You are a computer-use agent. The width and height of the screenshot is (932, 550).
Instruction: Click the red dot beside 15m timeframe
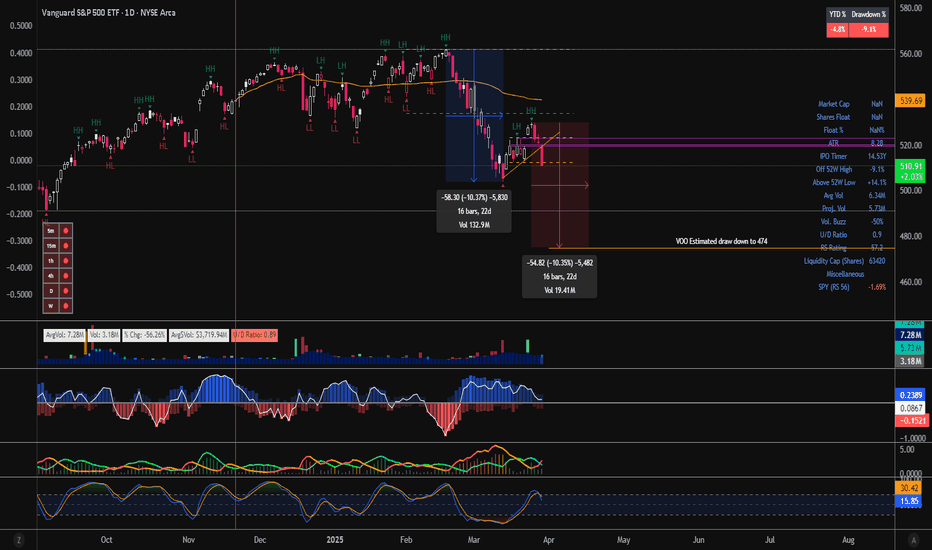[65, 246]
